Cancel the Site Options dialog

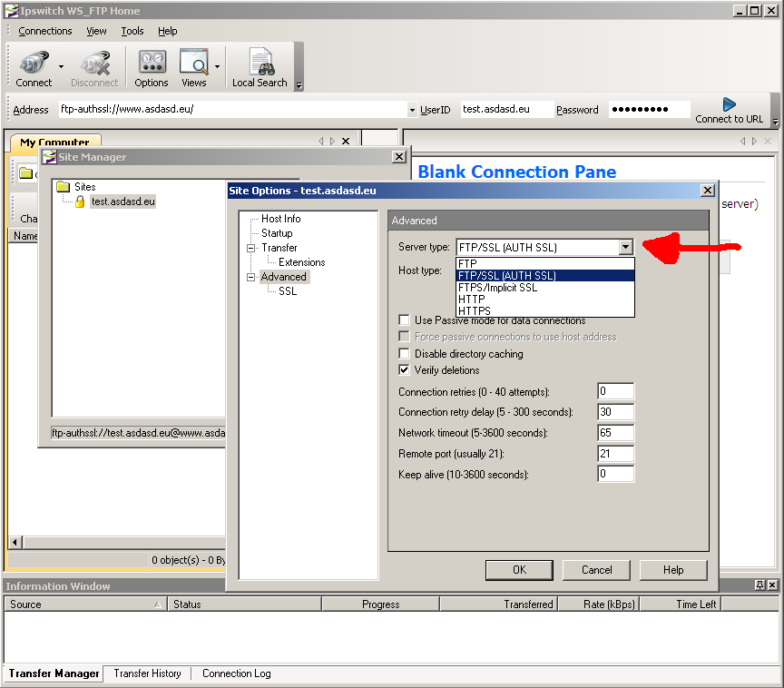point(596,570)
